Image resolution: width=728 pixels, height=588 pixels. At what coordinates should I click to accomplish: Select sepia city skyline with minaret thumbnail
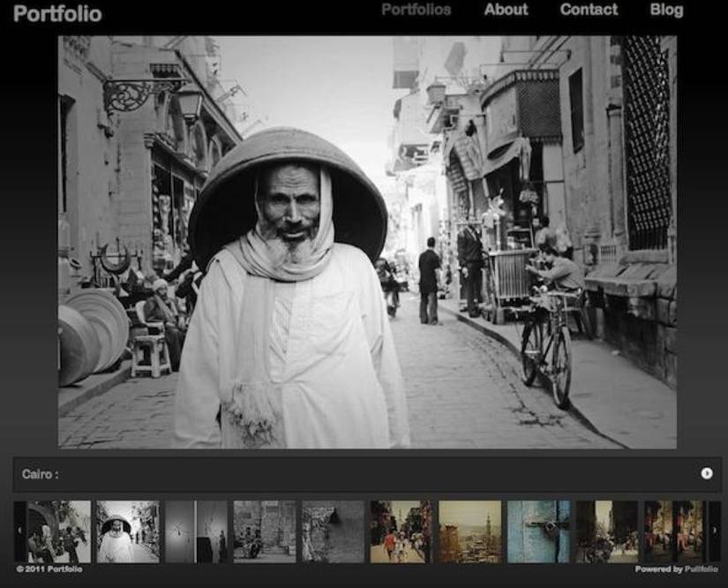(470, 531)
